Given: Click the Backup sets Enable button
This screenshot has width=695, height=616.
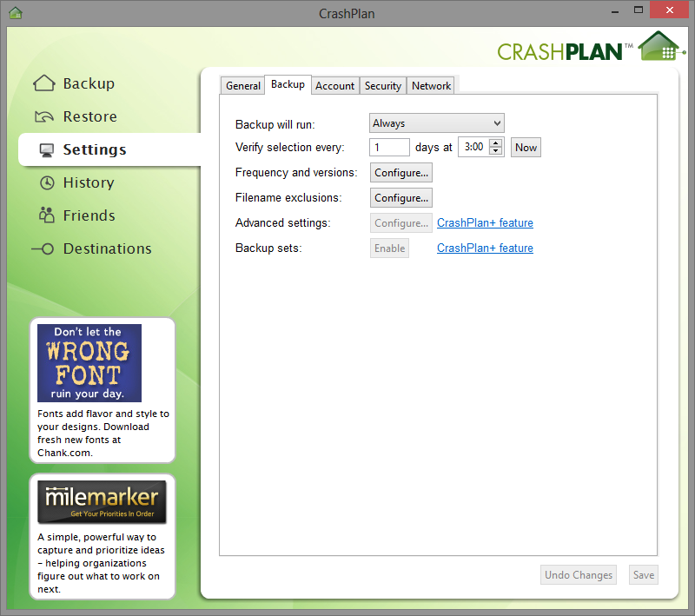Looking at the screenshot, I should [x=389, y=248].
